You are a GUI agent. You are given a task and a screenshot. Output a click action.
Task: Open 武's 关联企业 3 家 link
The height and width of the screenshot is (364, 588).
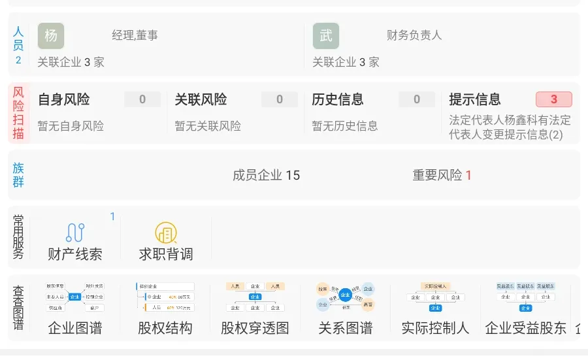[x=346, y=62]
